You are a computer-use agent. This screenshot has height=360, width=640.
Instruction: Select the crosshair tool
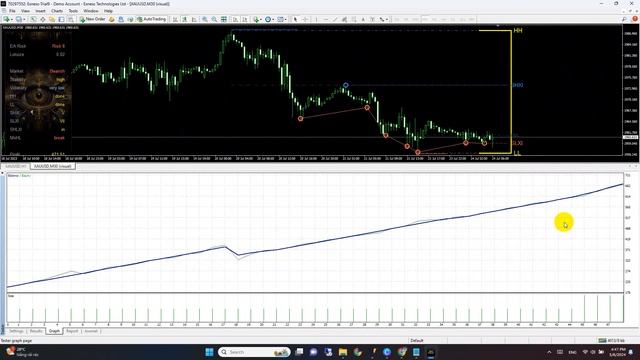[305, 19]
